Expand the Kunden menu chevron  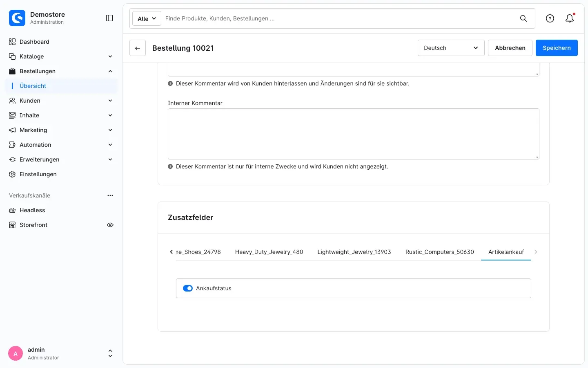click(110, 101)
